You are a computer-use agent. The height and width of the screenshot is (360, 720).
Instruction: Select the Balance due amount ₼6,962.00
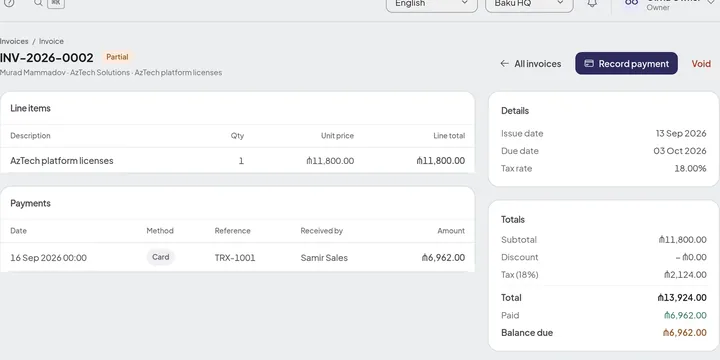point(685,333)
